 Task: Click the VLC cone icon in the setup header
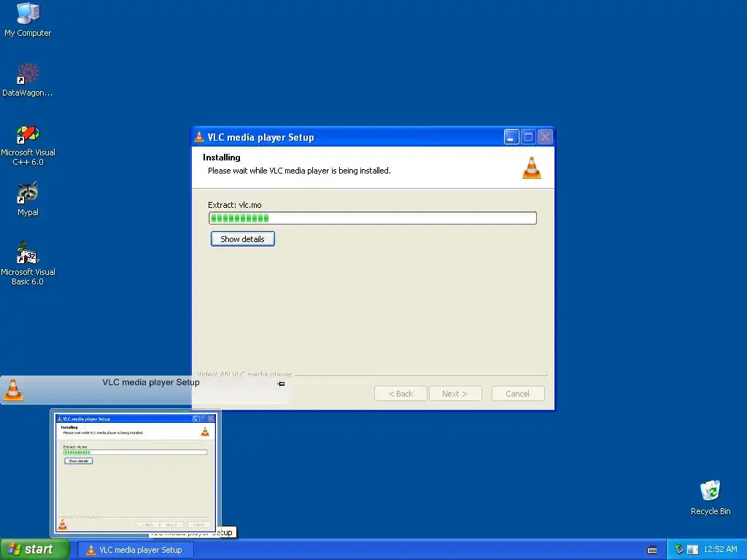click(532, 168)
